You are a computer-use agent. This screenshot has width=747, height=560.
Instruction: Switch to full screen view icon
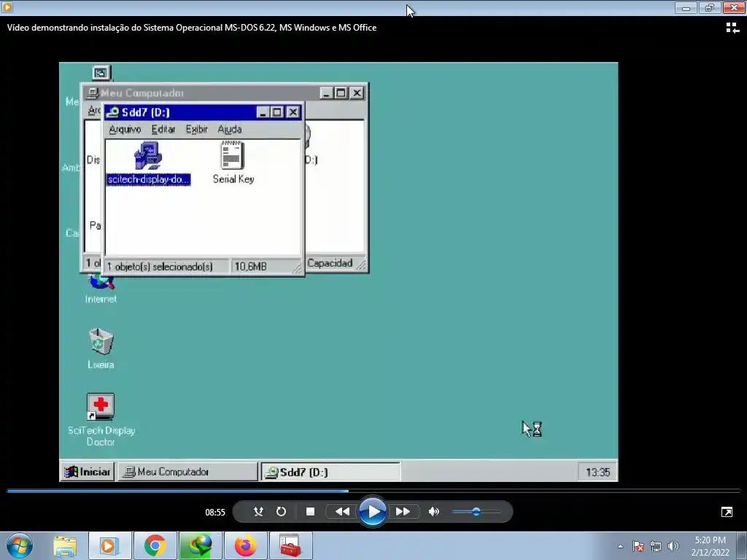[x=727, y=512]
